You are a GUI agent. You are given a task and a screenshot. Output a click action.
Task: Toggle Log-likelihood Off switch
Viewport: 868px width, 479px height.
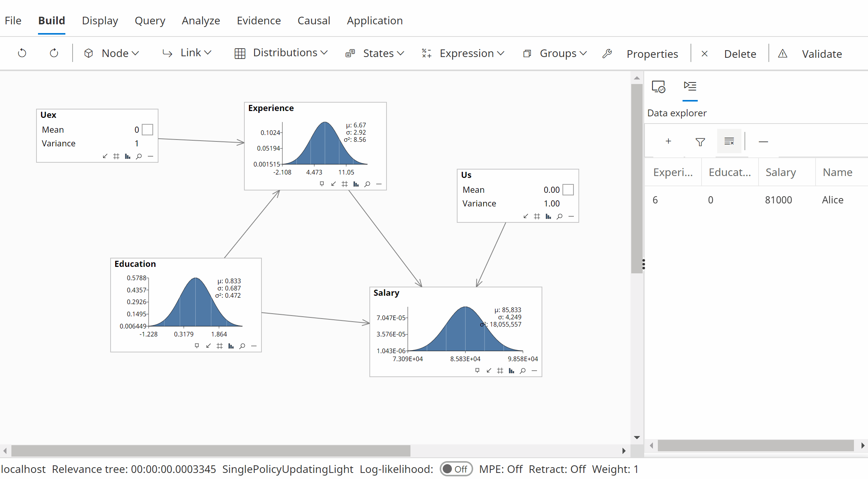(x=456, y=469)
